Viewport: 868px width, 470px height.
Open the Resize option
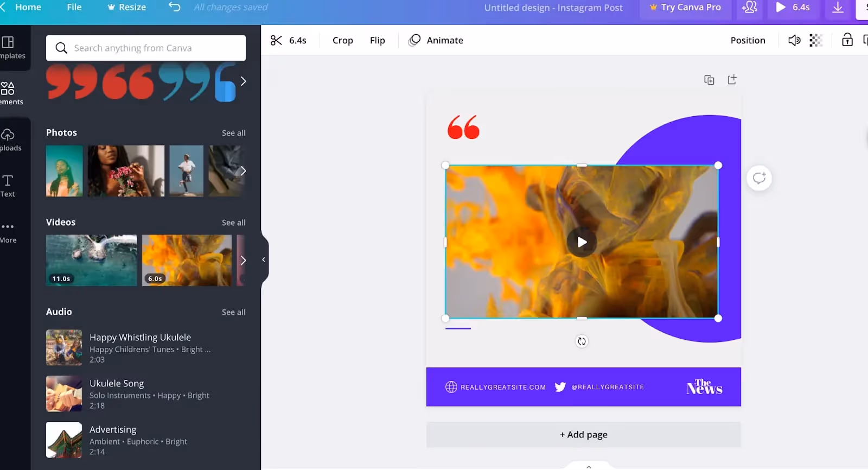pyautogui.click(x=127, y=7)
